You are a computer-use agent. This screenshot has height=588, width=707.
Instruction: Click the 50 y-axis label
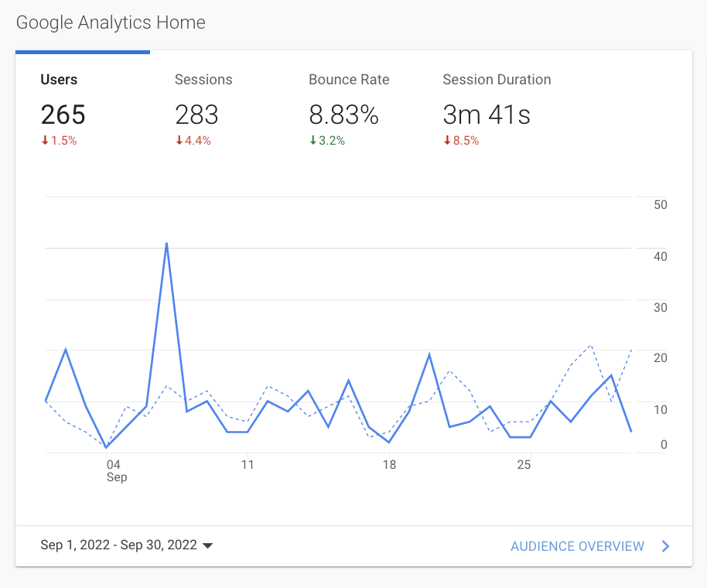click(660, 205)
